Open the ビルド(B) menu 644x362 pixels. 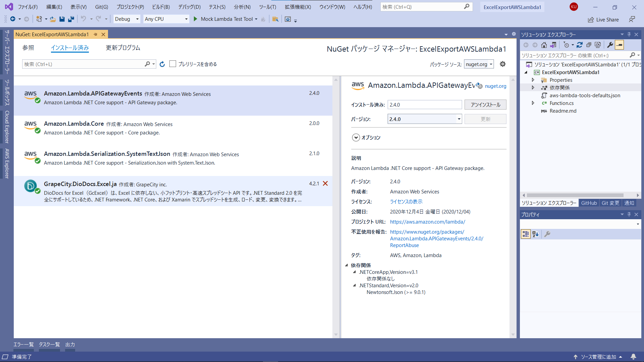[161, 7]
